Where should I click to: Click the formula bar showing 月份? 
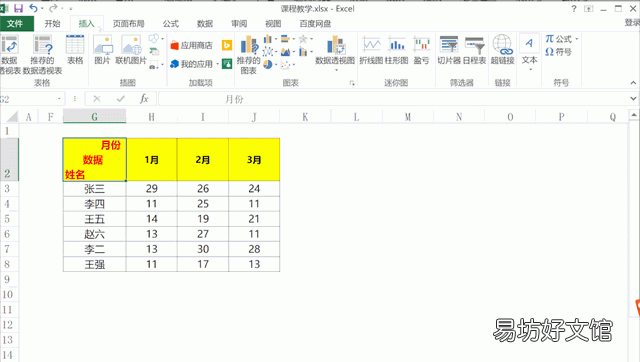coord(393,99)
